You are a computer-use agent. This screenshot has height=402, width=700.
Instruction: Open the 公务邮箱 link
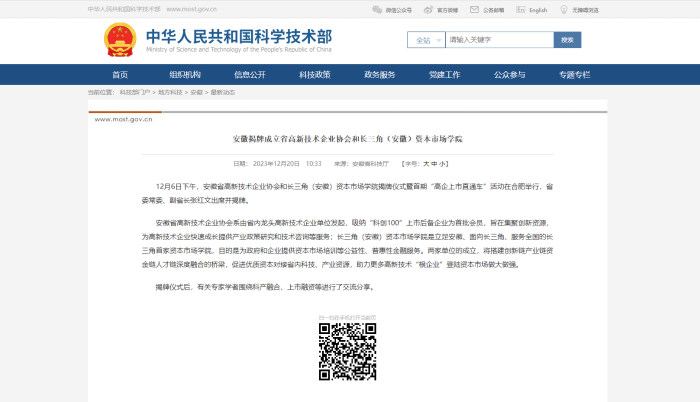[x=493, y=10]
